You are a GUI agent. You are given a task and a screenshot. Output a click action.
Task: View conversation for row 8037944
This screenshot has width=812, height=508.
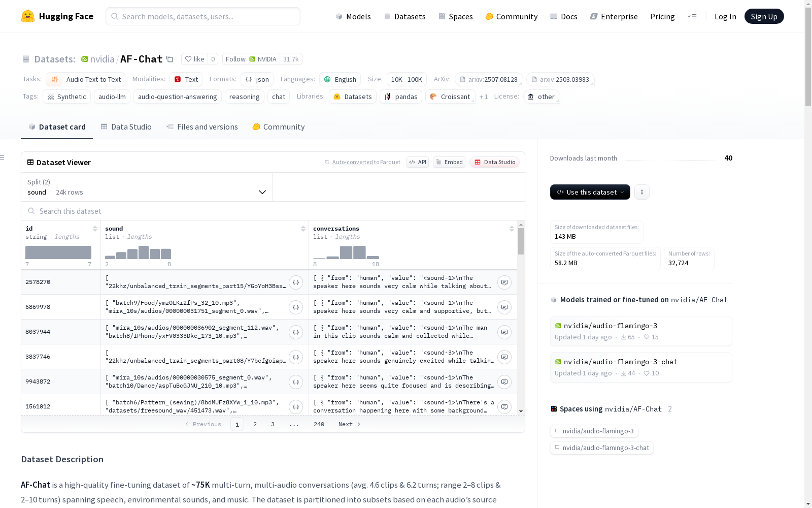click(504, 332)
